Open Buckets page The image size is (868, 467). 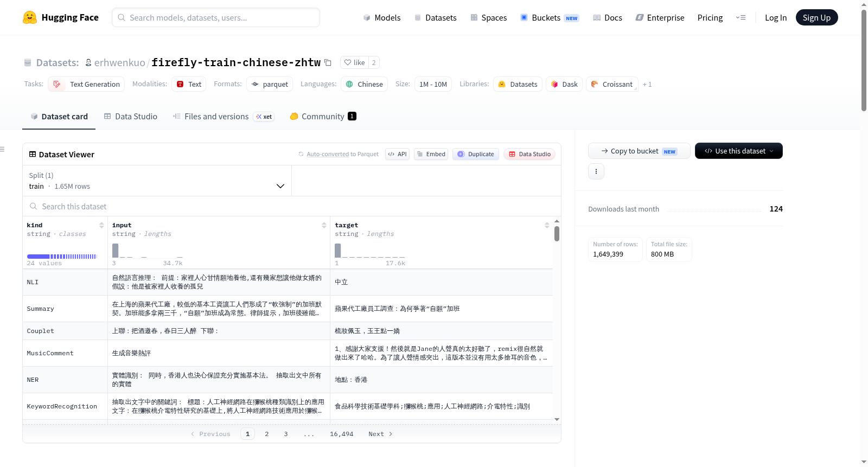point(550,17)
